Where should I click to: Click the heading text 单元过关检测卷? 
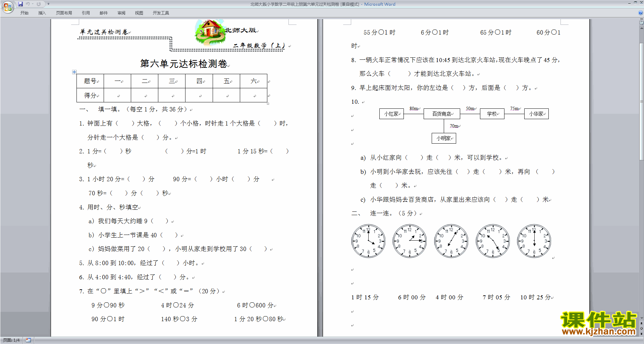coord(104,32)
